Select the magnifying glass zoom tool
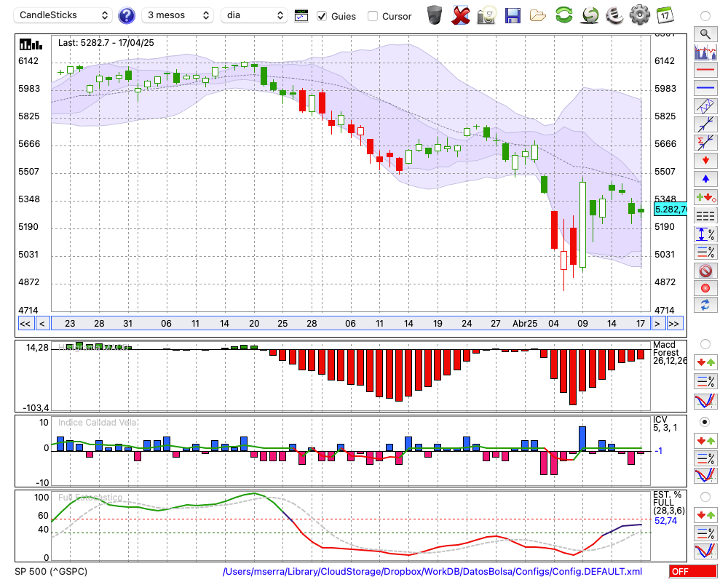 (x=705, y=34)
